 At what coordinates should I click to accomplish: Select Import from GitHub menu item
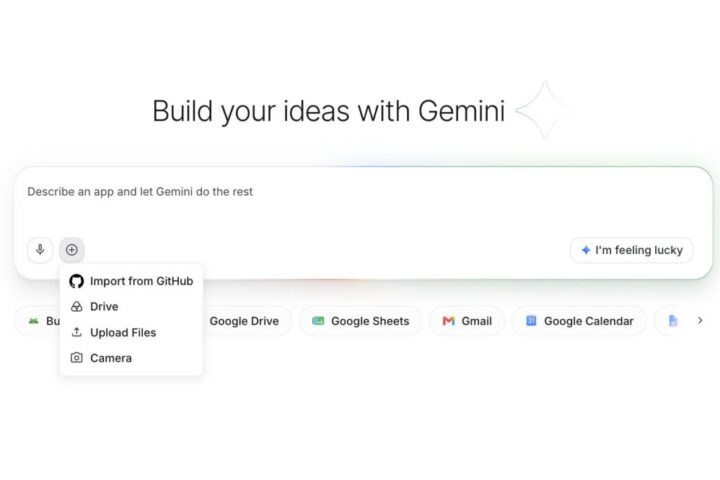click(131, 281)
